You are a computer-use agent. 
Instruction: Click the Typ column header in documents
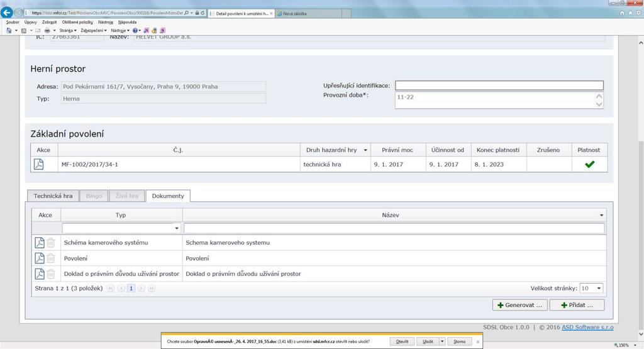tap(121, 215)
